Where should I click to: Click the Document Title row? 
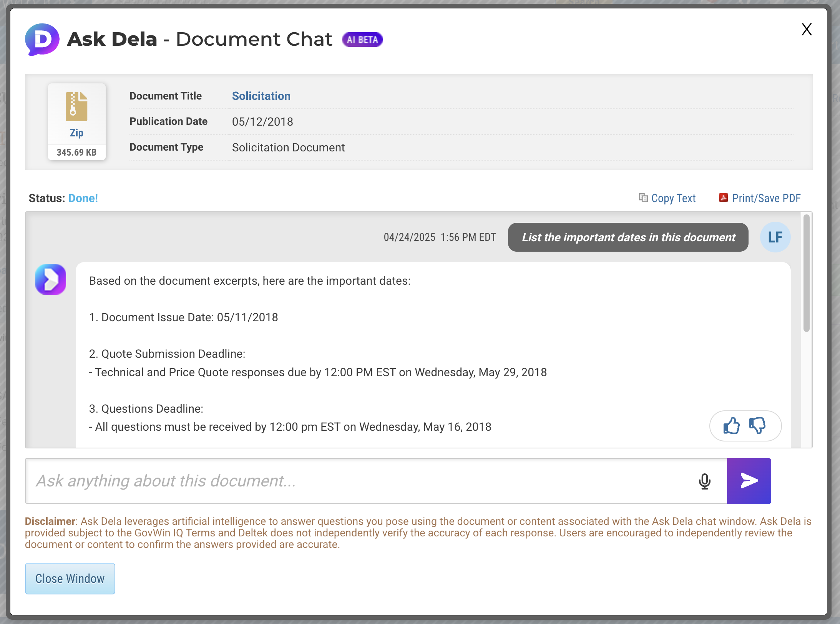[166, 96]
